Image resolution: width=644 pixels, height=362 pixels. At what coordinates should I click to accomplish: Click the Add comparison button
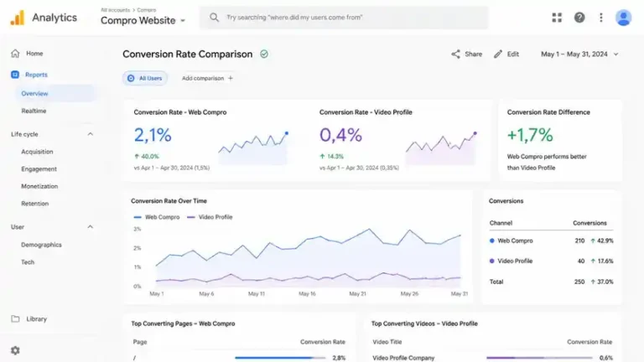(207, 78)
